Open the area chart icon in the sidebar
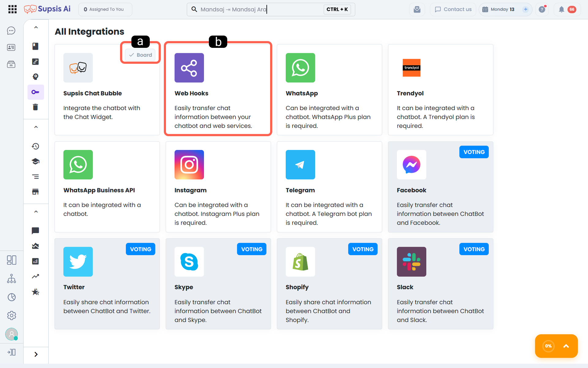 (36, 246)
